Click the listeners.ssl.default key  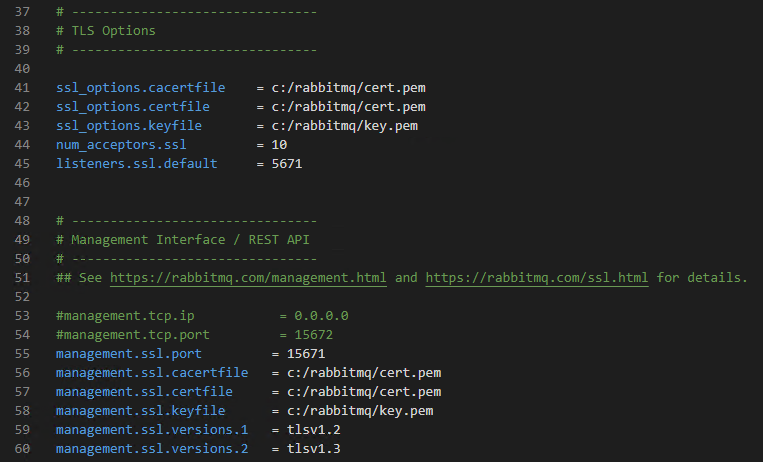click(137, 163)
